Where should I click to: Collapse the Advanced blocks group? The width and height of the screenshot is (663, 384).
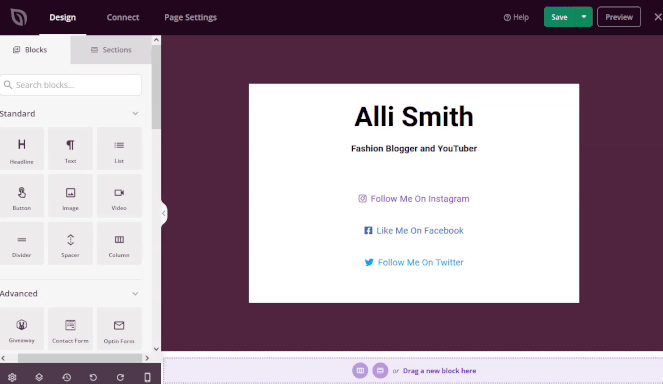135,293
